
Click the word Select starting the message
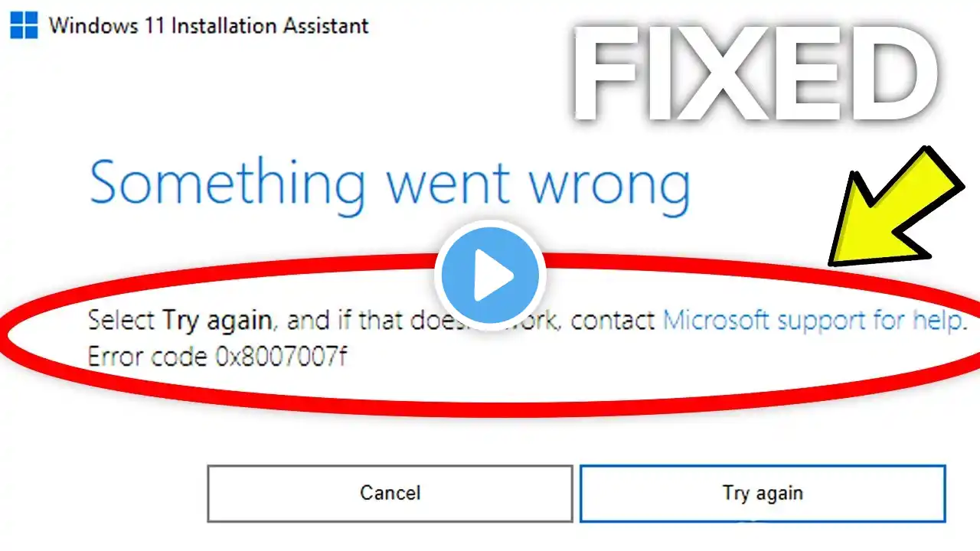(x=122, y=319)
